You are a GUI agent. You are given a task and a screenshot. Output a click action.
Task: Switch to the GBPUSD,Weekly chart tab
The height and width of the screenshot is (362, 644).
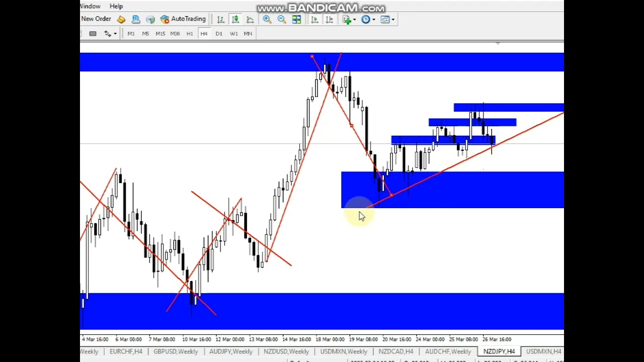[176, 351]
